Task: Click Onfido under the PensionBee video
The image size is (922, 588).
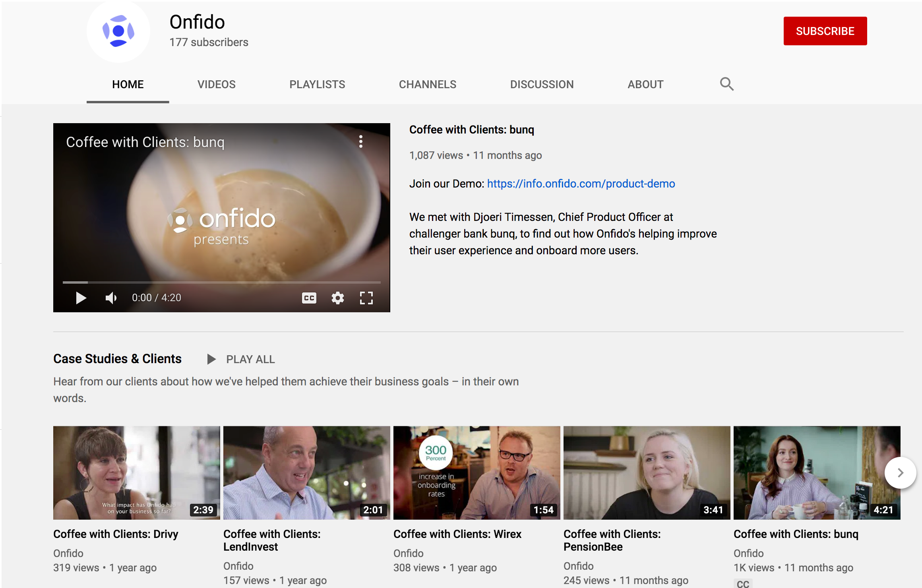Action: click(x=579, y=566)
